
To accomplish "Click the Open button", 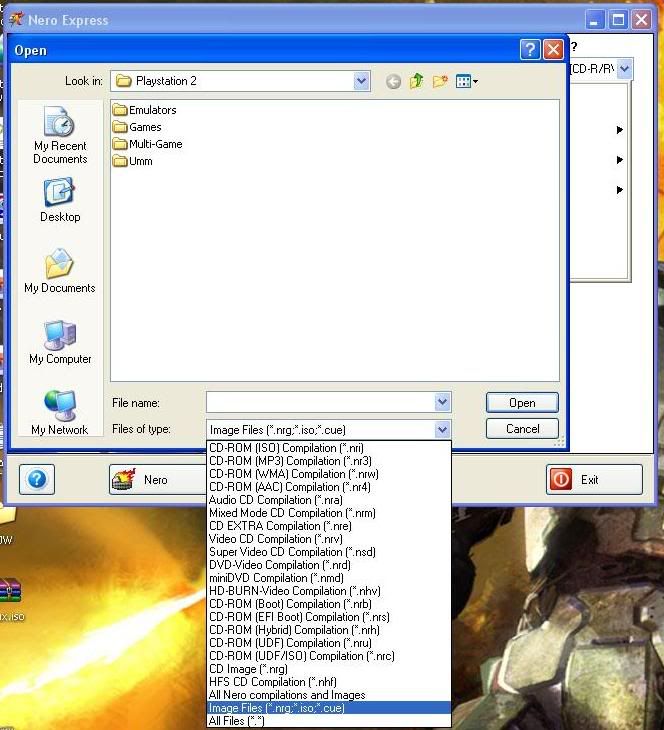I will click(522, 403).
